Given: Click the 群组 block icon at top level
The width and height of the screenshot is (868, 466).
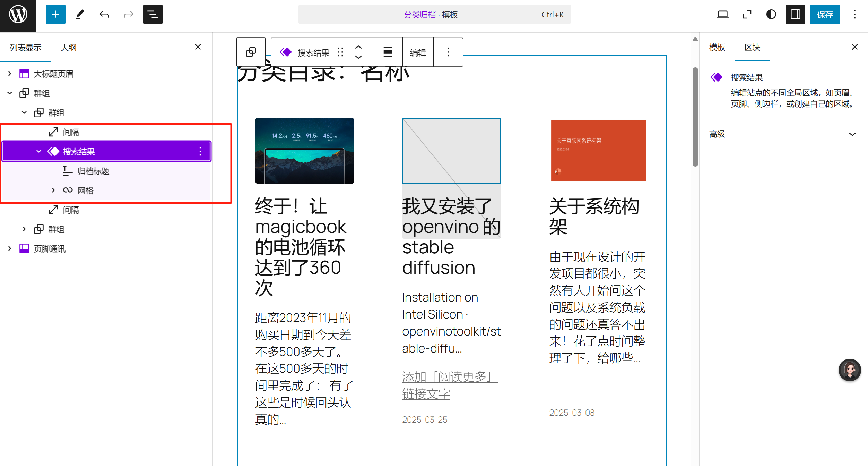Looking at the screenshot, I should [24, 93].
